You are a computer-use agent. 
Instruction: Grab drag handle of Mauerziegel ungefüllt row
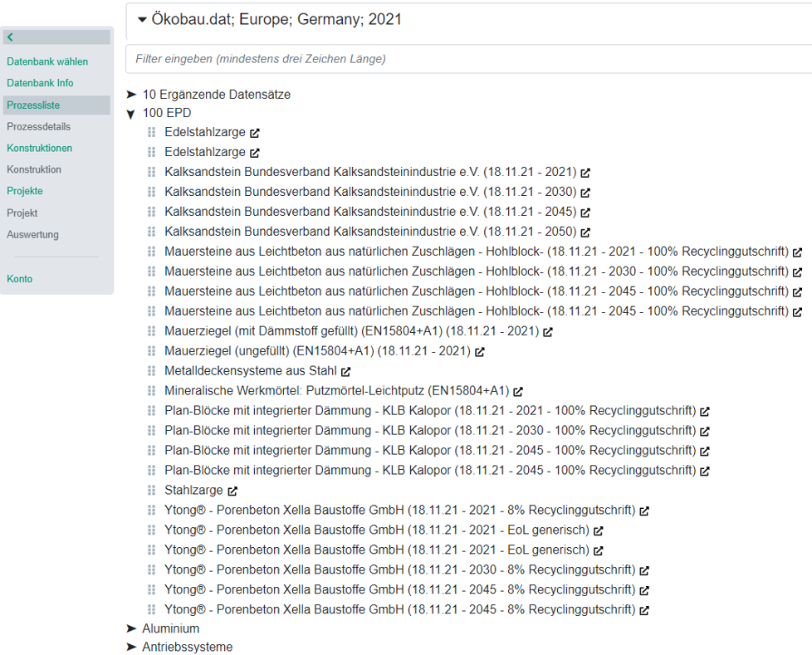tap(151, 351)
